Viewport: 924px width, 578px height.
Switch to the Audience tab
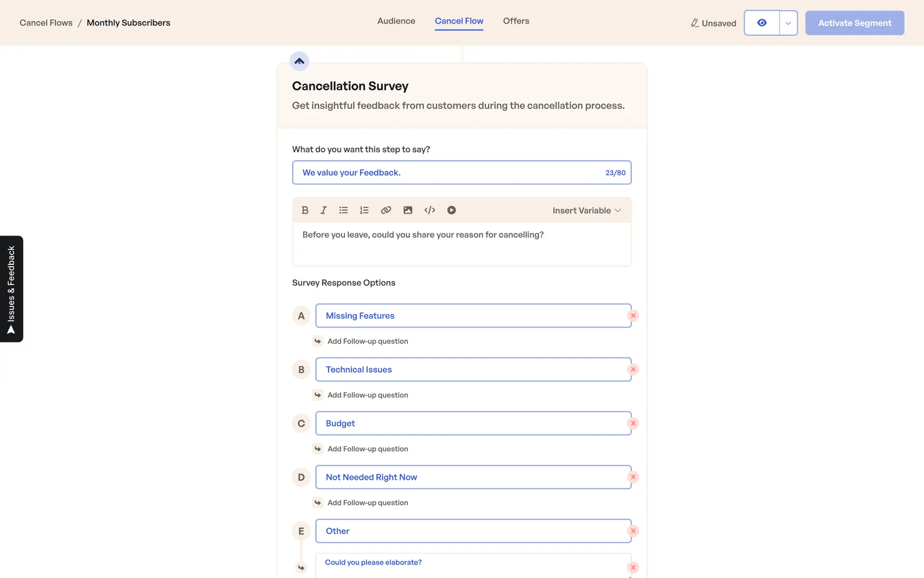tap(396, 21)
